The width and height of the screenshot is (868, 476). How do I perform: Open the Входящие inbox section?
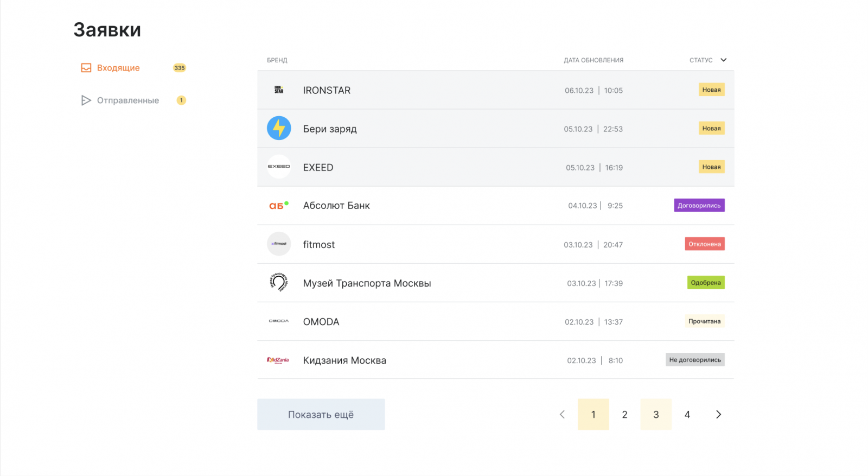[x=118, y=68]
